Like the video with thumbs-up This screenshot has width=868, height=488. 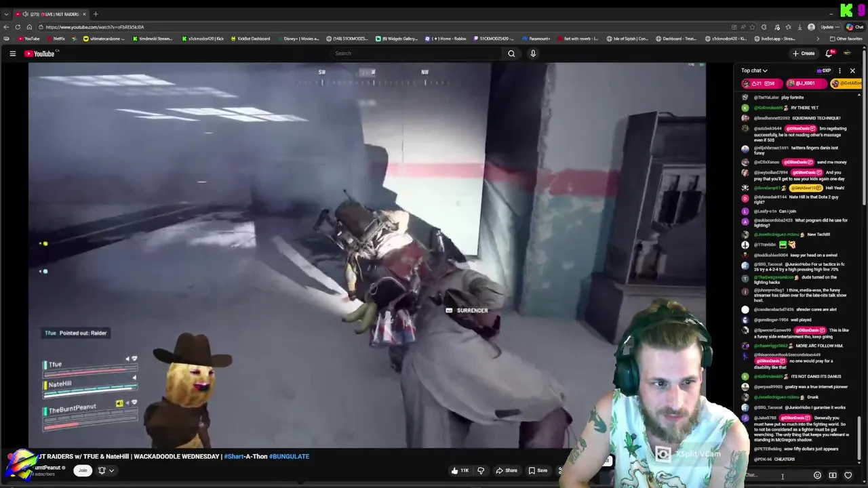click(459, 470)
